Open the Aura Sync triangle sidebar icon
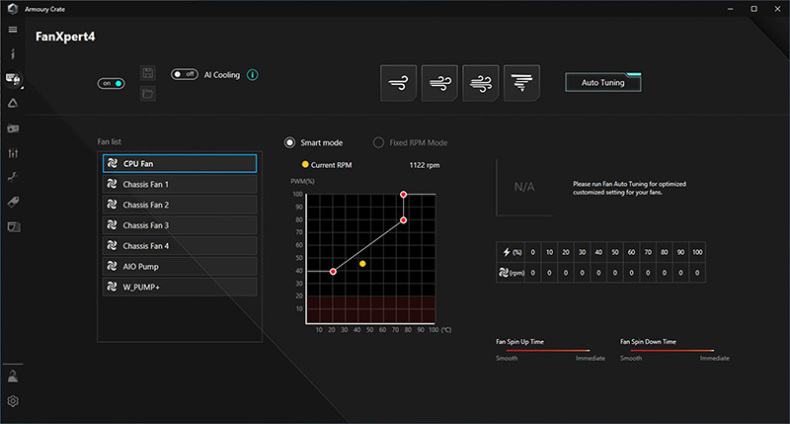790x424 pixels. coord(13,103)
